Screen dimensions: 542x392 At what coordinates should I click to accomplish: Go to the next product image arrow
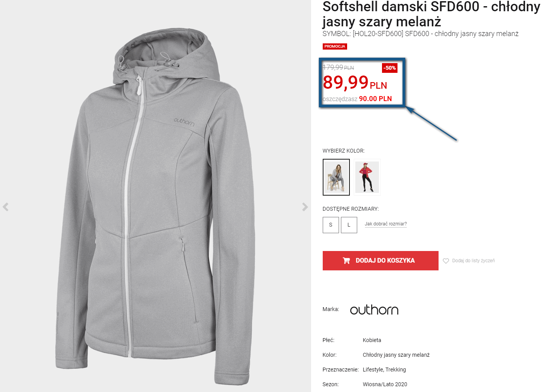305,207
